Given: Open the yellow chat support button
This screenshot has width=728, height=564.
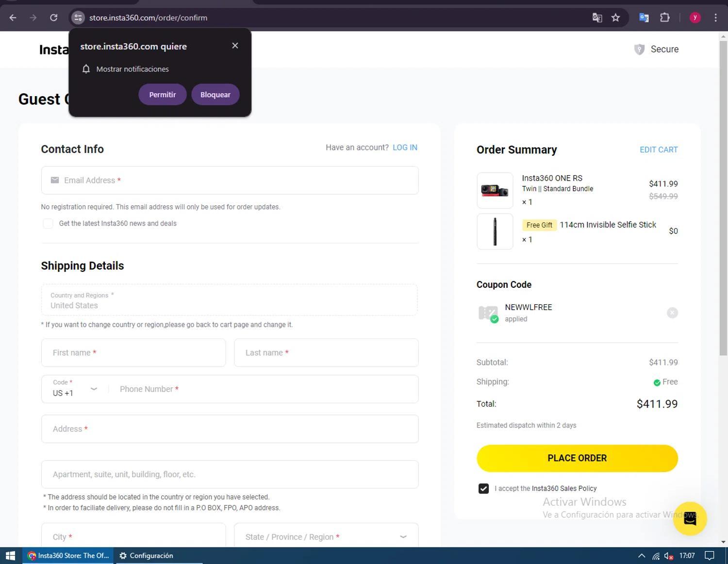Looking at the screenshot, I should tap(690, 519).
